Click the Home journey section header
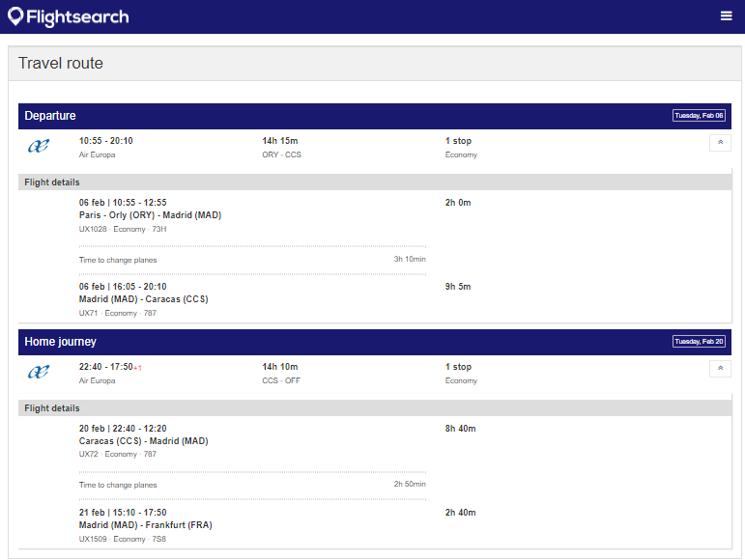The width and height of the screenshot is (745, 560). point(374,342)
